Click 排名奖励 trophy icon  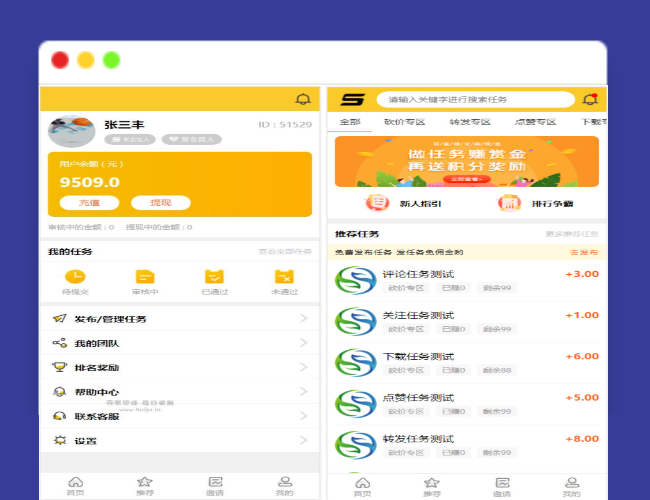point(60,367)
